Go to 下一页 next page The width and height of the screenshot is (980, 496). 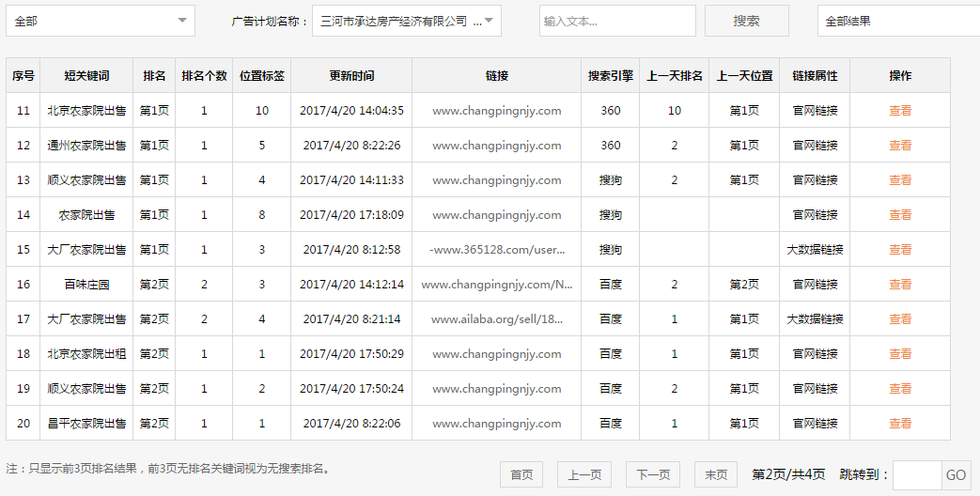coord(653,474)
